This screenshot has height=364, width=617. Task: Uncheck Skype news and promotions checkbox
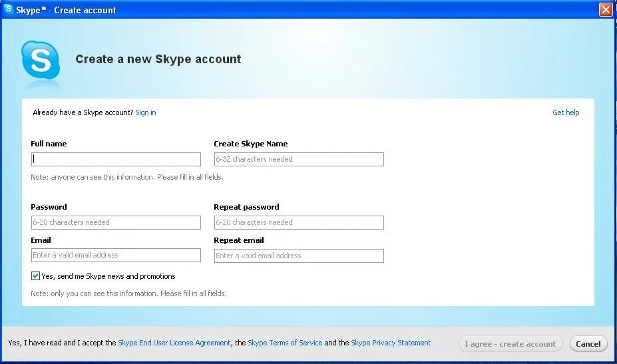35,276
